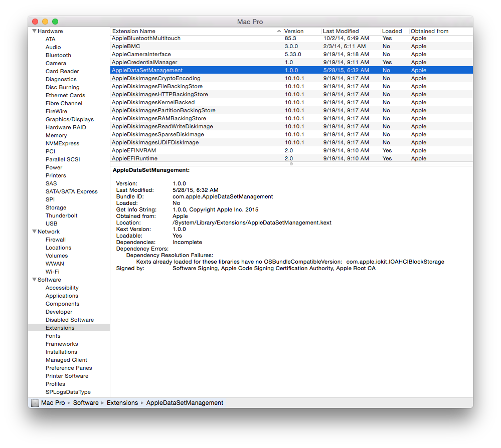Click AppleDataSetManagement in the path bar

(185, 403)
